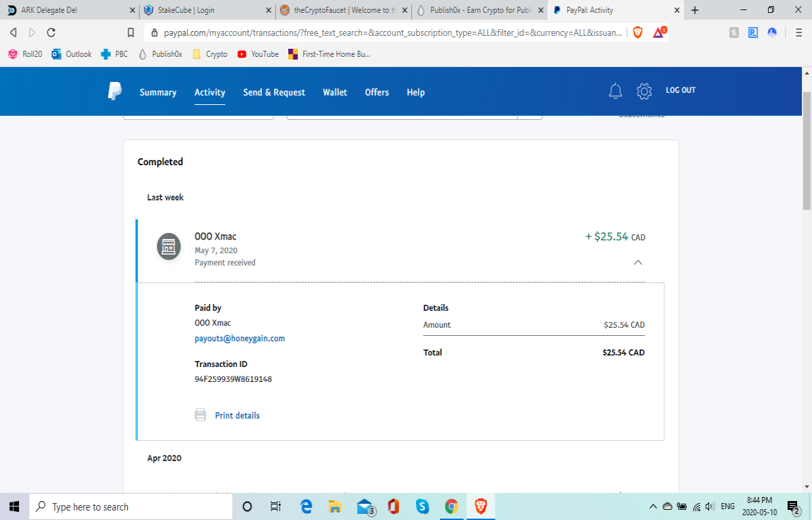This screenshot has height=520, width=812.
Task: Open the YouTube bookmark
Action: pyautogui.click(x=258, y=54)
